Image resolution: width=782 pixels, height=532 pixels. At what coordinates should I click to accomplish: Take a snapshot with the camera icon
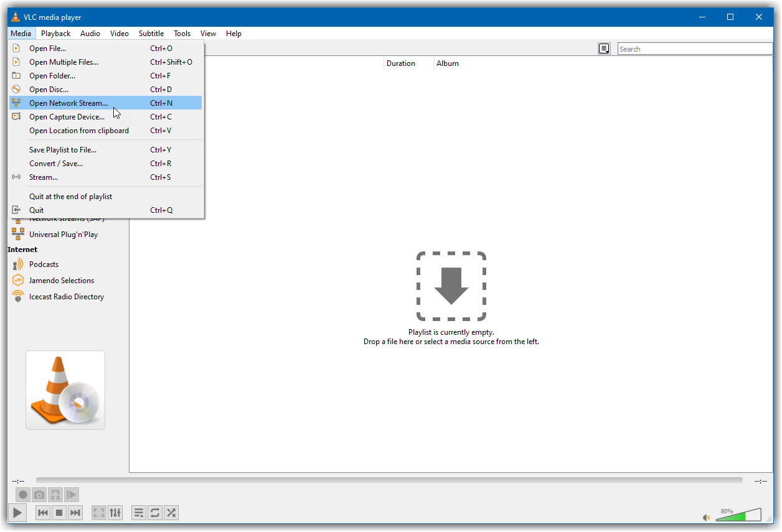click(39, 495)
